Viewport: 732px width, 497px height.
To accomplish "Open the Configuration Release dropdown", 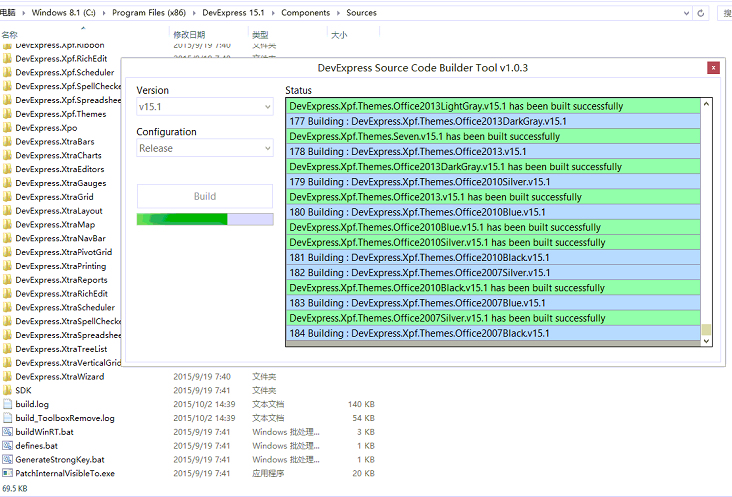I will coord(204,148).
